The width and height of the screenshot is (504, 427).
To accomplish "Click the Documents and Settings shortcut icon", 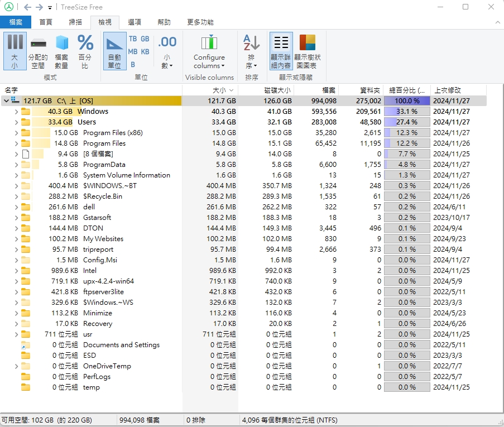I will [25, 345].
